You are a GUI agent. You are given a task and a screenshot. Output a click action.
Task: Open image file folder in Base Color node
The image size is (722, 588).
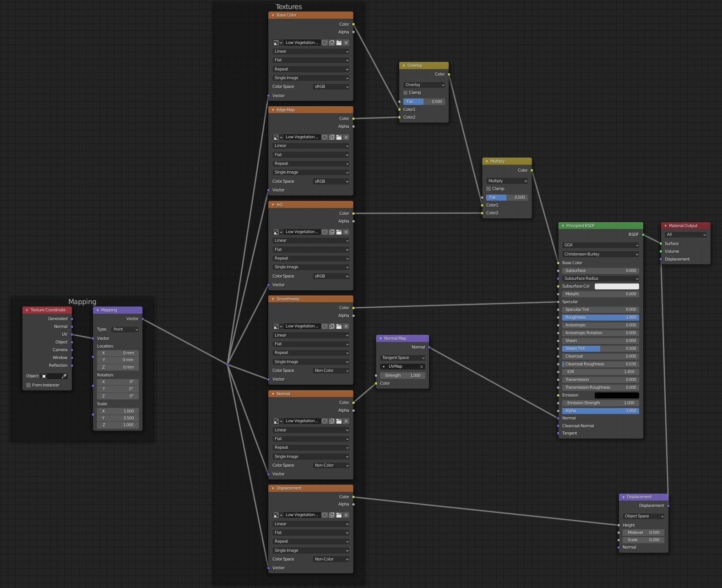pos(339,43)
